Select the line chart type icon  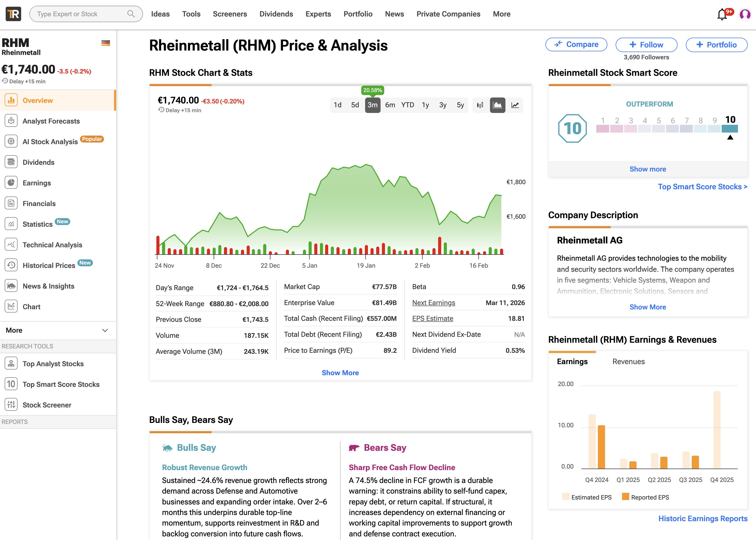pos(515,105)
